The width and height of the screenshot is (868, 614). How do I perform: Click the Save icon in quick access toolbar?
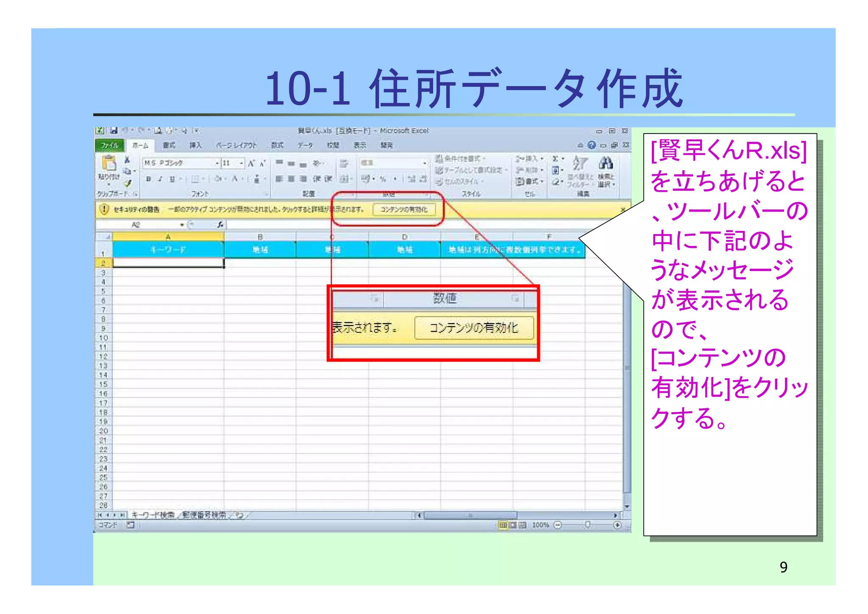[114, 131]
